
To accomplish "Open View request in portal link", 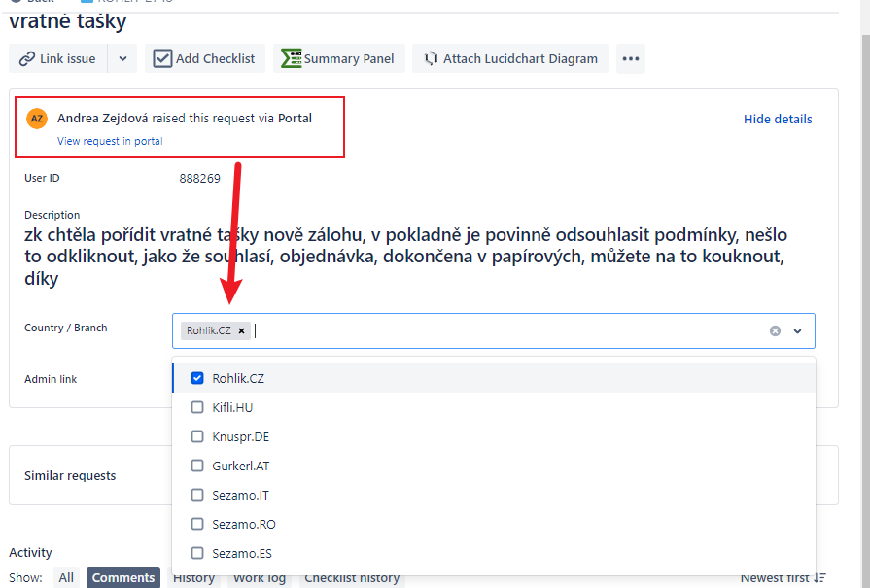I will point(110,141).
